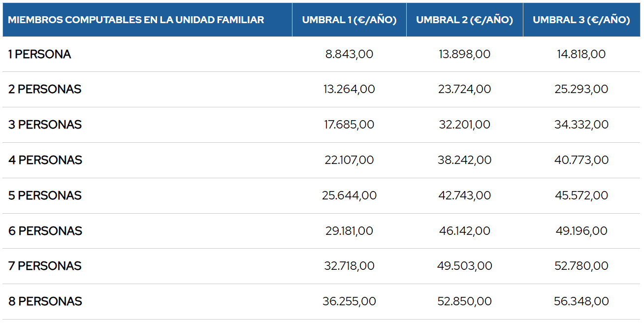This screenshot has width=644, height=323.
Task: Select the 8 Personas row label
Action: [x=45, y=301]
